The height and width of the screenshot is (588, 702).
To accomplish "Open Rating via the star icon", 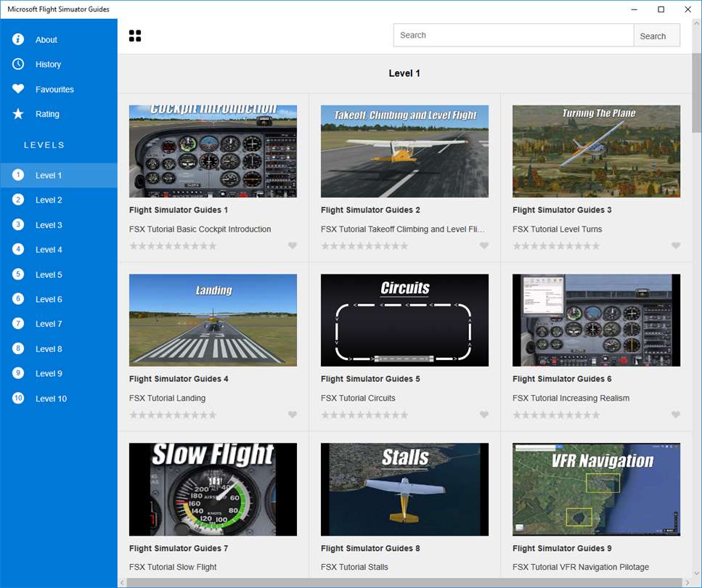I will (x=18, y=114).
